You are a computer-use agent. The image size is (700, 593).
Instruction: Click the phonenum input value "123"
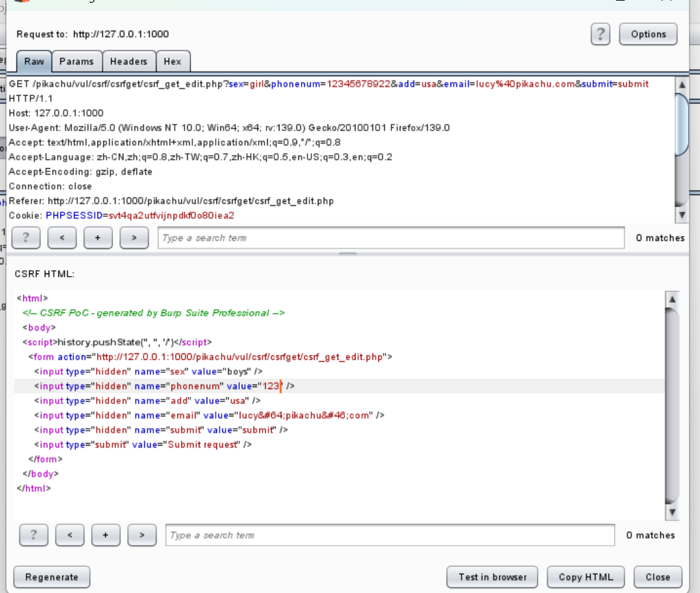(x=270, y=386)
